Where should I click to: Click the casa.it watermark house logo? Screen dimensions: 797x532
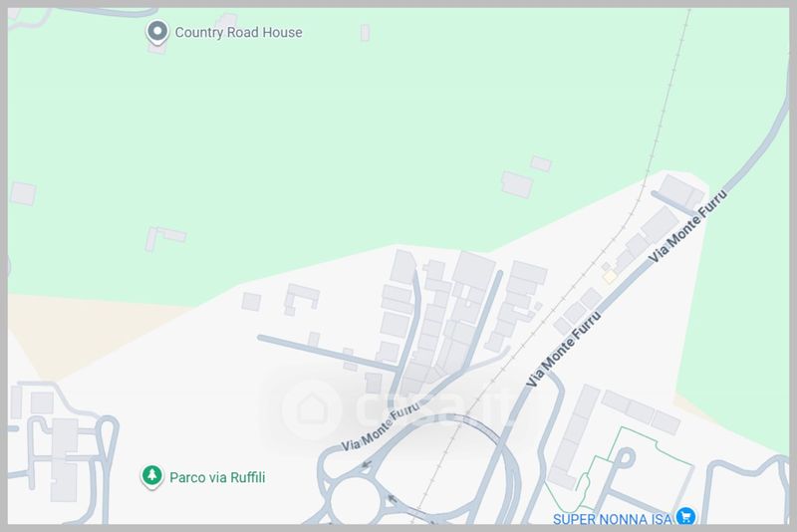[x=311, y=409]
